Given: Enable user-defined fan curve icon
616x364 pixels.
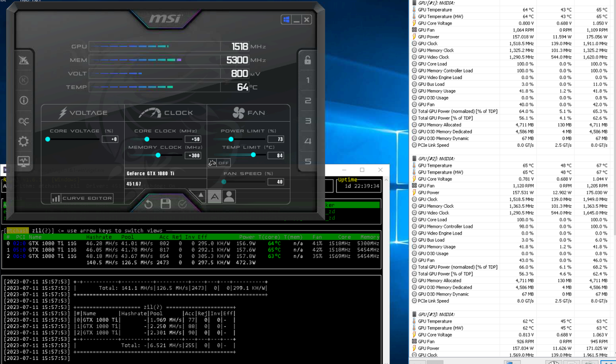Looking at the screenshot, I should click(229, 196).
